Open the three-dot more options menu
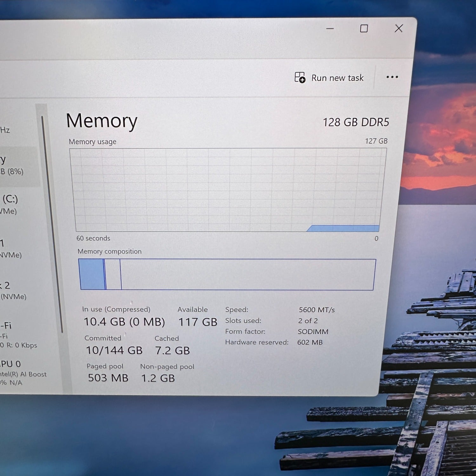Viewport: 476px width, 476px height. tap(392, 77)
